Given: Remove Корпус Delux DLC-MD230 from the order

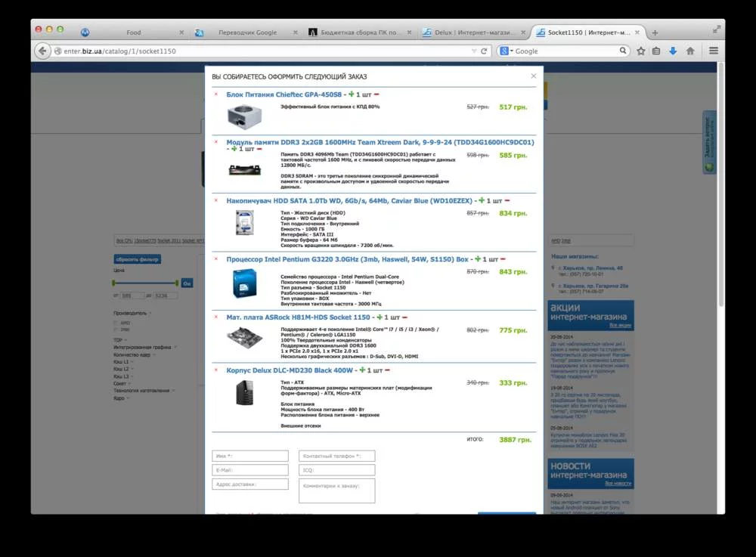Looking at the screenshot, I should (216, 370).
